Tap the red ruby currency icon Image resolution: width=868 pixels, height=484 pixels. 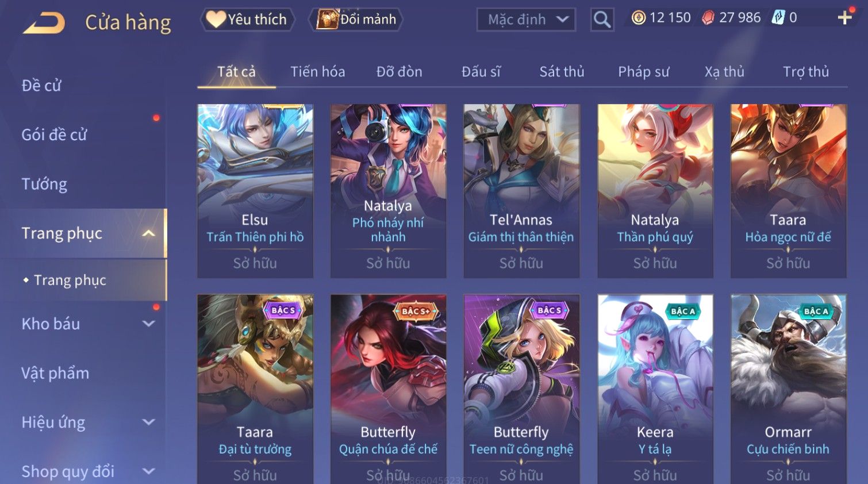(708, 18)
